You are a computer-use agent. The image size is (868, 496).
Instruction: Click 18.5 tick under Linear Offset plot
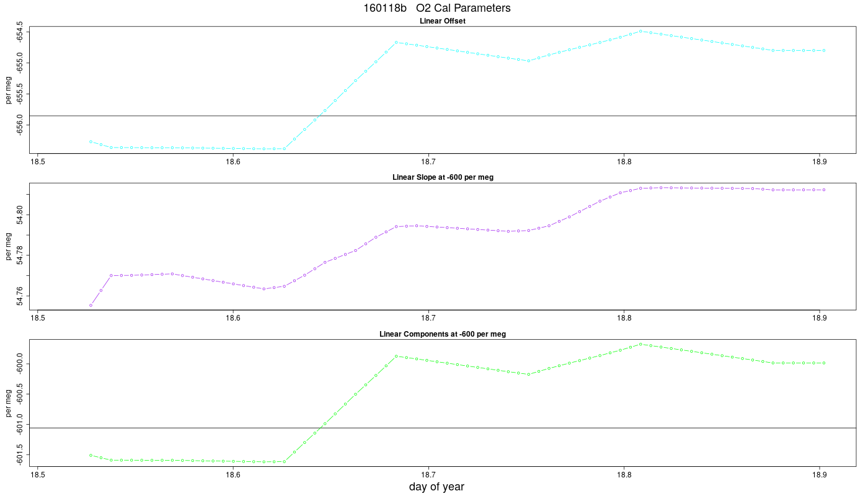pyautogui.click(x=38, y=162)
